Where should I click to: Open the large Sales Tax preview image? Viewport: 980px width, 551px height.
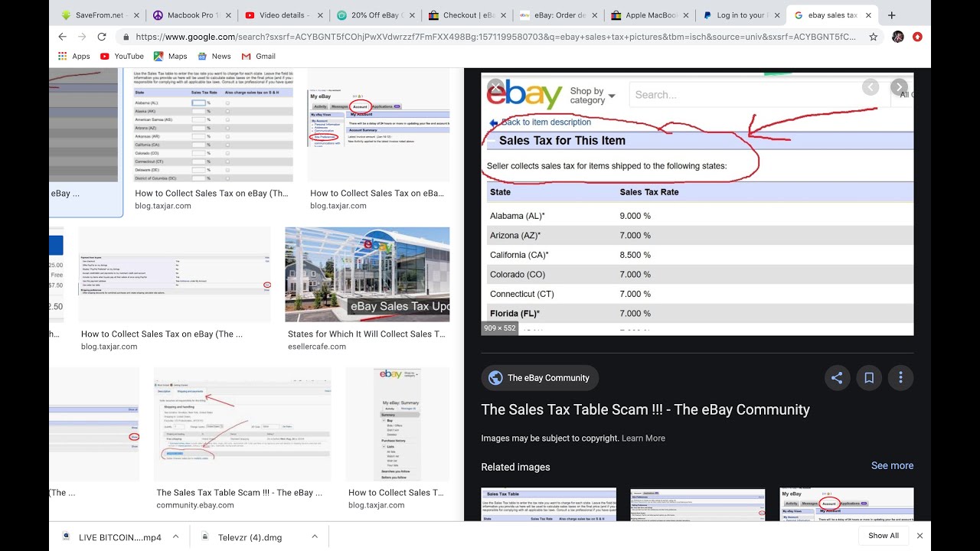click(x=697, y=204)
